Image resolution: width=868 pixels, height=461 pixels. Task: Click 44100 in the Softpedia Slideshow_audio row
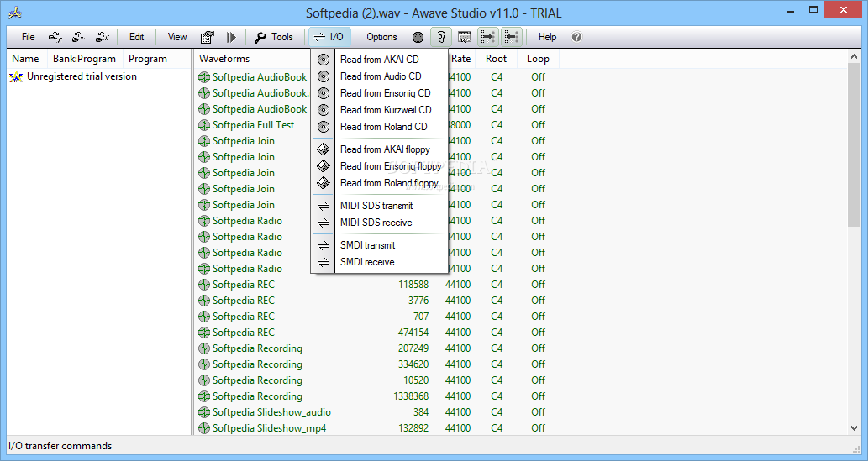coord(458,412)
